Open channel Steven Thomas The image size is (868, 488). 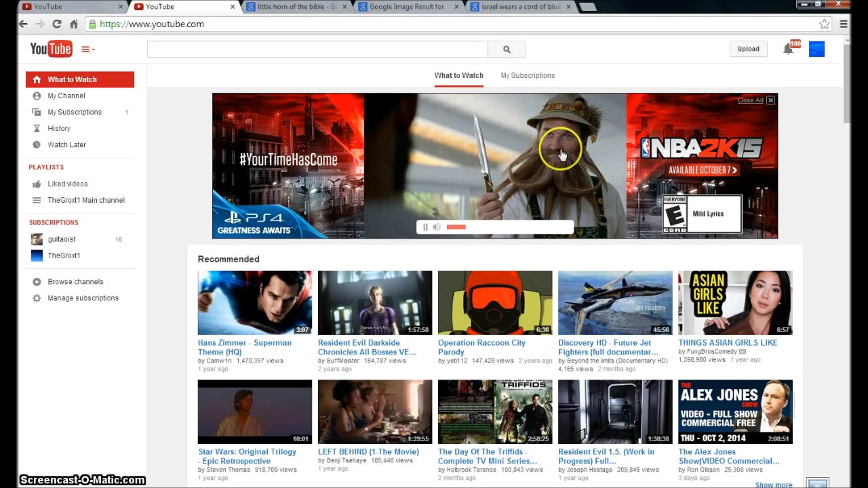(228, 470)
